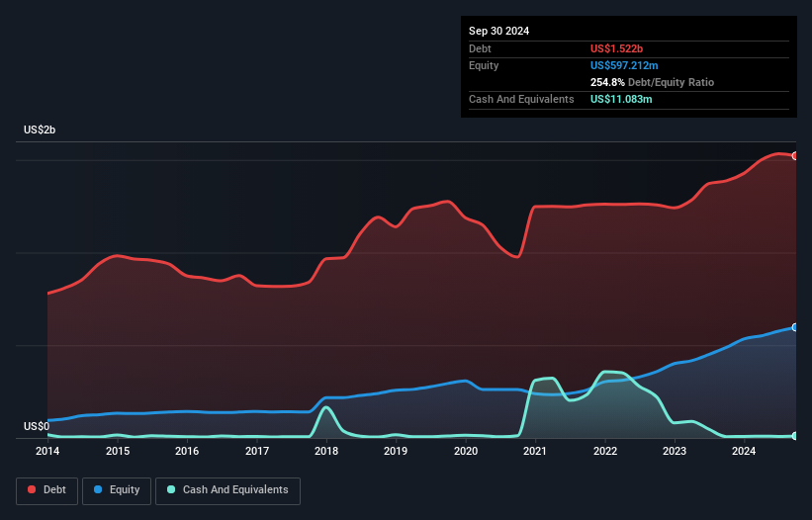This screenshot has height=520, width=812.
Task: Click the US$597.212m equity value
Action: pos(624,65)
